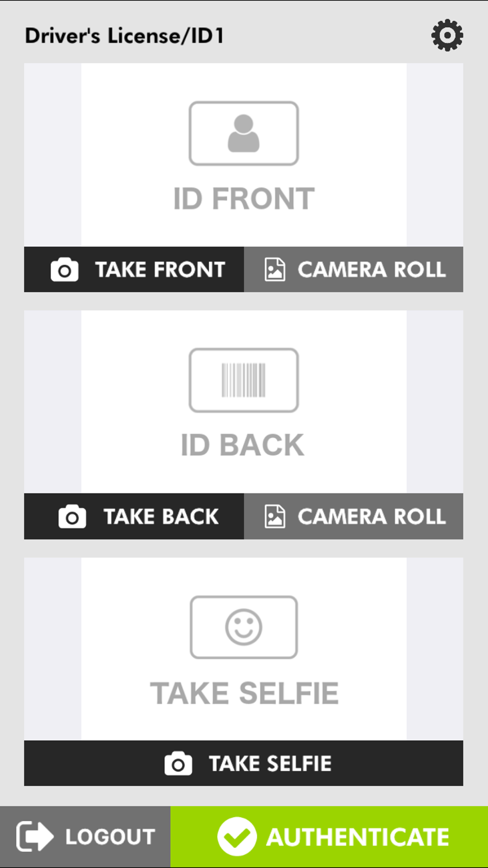Screen dimensions: 488x868
Task: Tap the LOGOUT text
Action: [110, 837]
